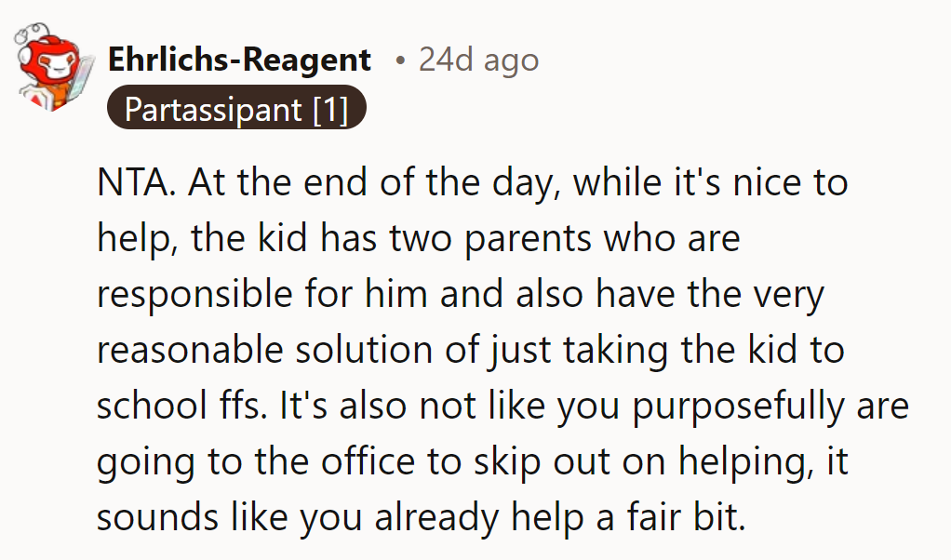Click the word 'already' in the last line
The image size is (951, 560).
click(435, 519)
